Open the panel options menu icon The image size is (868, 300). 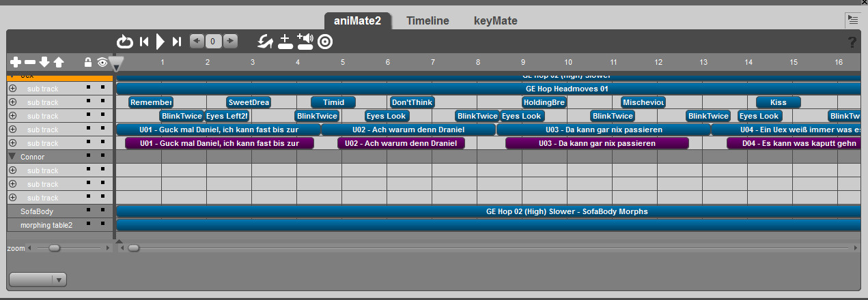[852, 20]
